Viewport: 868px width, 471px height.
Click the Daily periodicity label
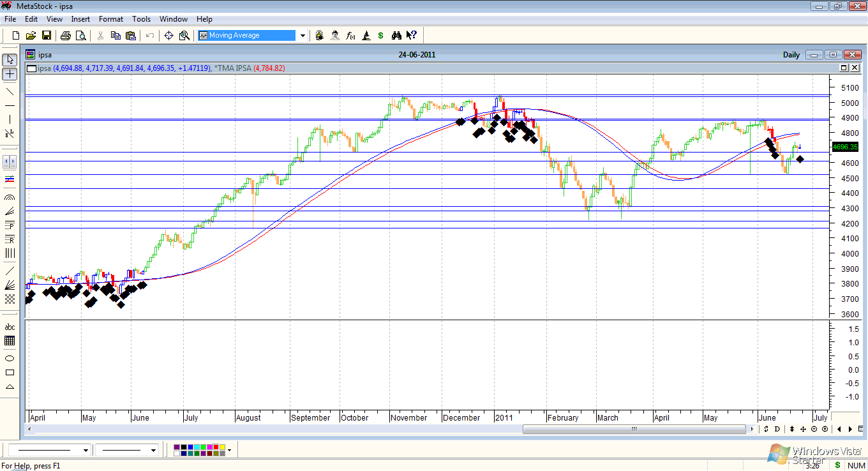[x=791, y=55]
